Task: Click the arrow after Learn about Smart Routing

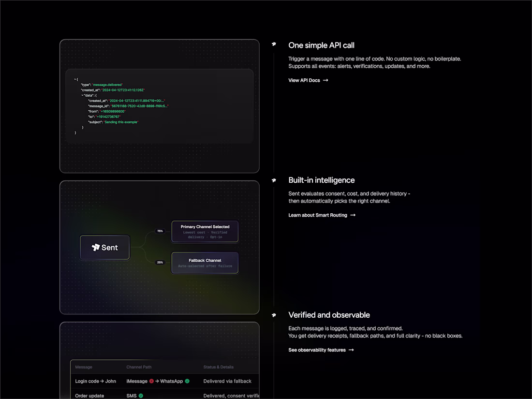Action: coord(353,215)
